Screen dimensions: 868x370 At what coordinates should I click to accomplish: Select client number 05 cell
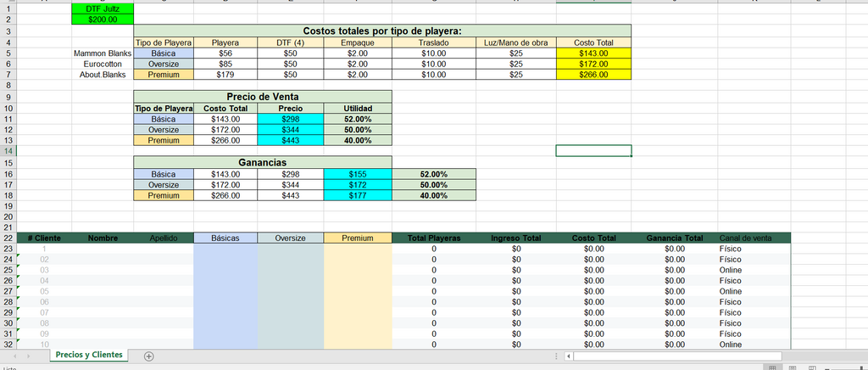[44, 291]
